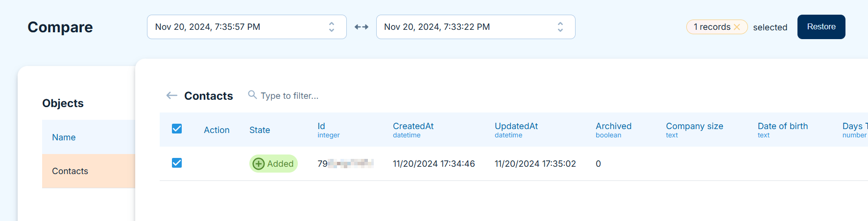868x221 pixels.
Task: Click the Restore button
Action: point(821,27)
